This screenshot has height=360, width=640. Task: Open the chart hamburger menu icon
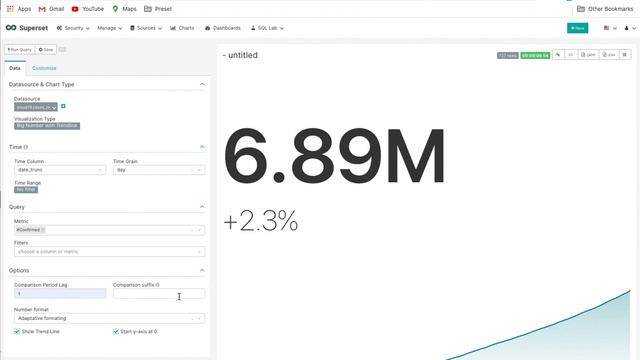(624, 55)
